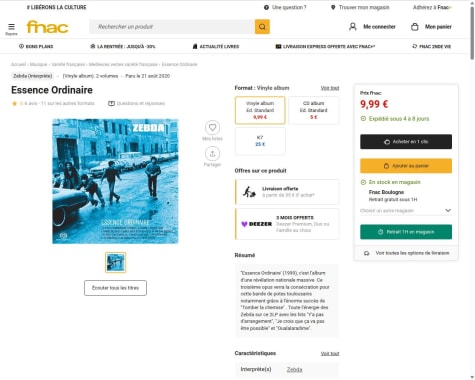The height and width of the screenshot is (380, 475).
Task: Click the Zebda (Interprète) tag
Action: click(33, 76)
